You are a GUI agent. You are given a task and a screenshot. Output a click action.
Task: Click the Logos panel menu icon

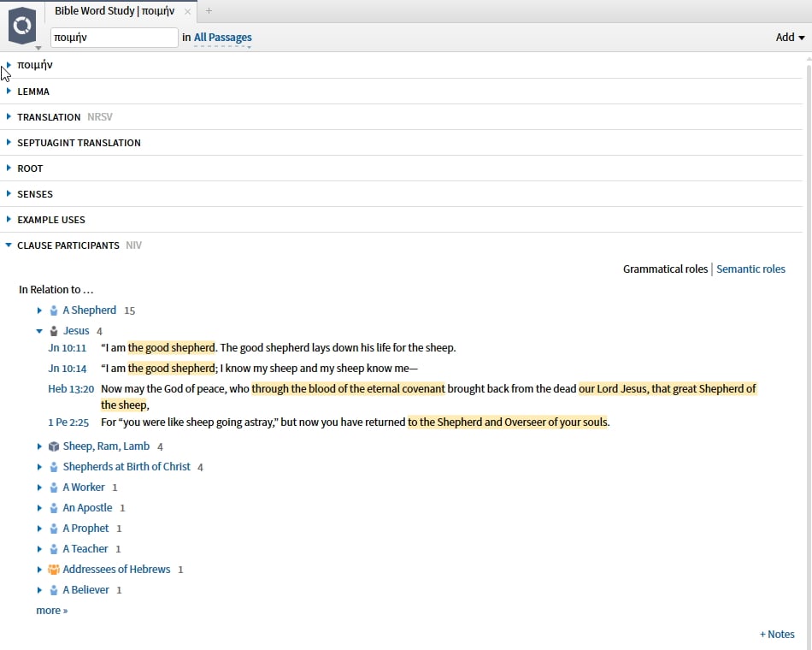(x=22, y=26)
